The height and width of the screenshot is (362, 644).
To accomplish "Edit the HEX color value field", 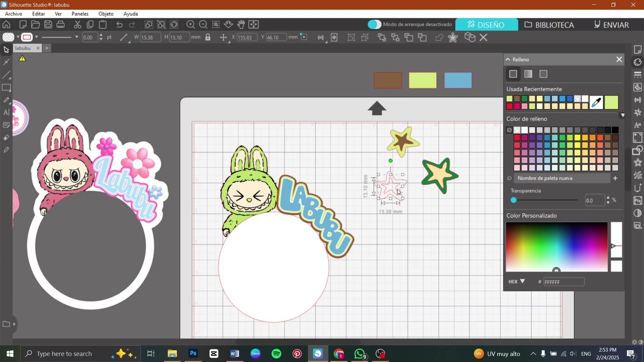I will [x=564, y=282].
